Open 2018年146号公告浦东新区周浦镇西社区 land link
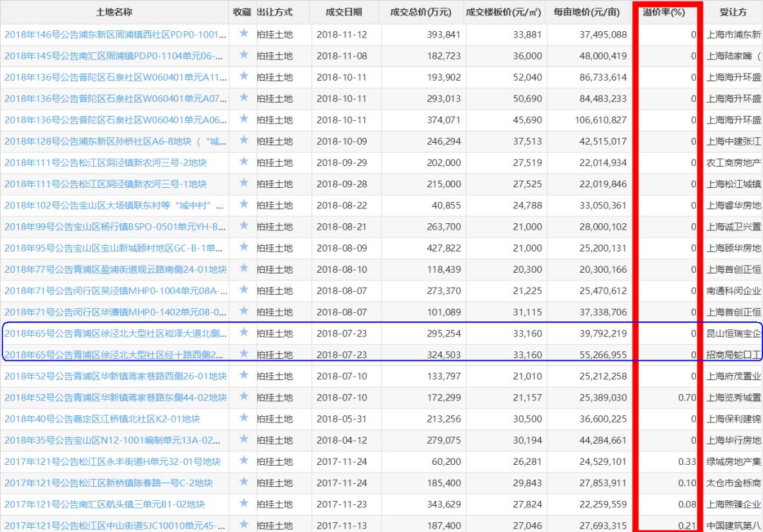Image resolution: width=763 pixels, height=532 pixels. pos(115,35)
